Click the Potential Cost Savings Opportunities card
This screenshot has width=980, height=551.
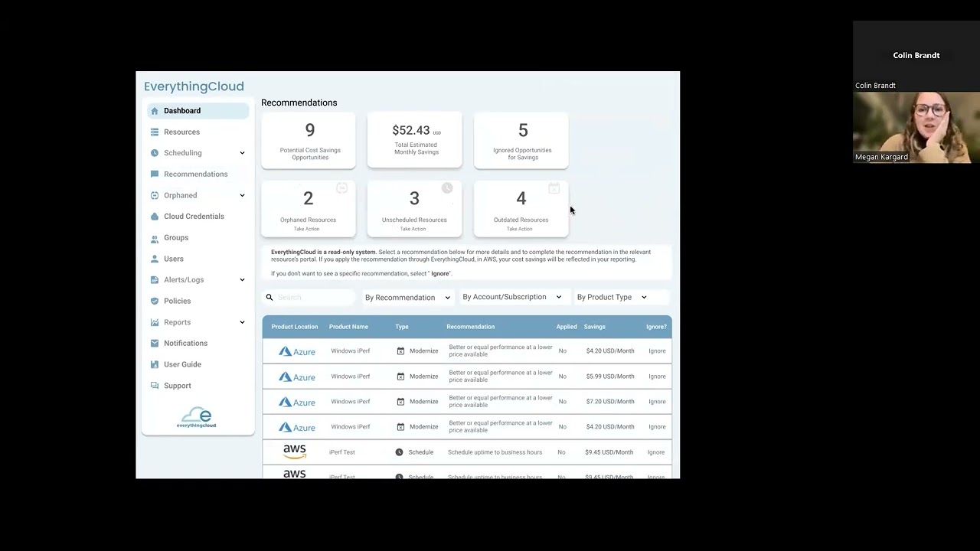click(309, 140)
